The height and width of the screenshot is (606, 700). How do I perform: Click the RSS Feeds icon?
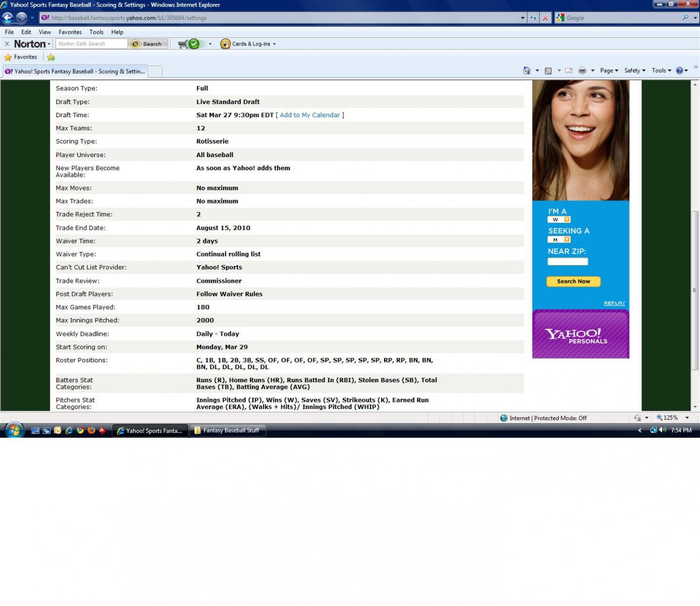[548, 71]
